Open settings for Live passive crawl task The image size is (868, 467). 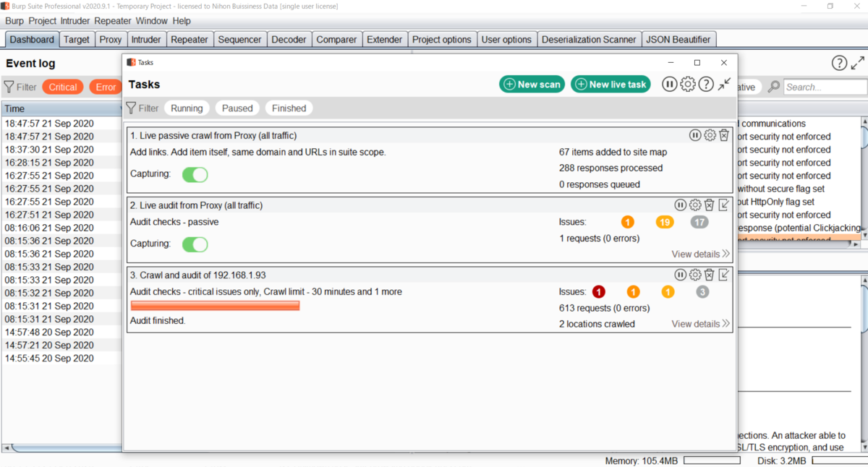[710, 135]
